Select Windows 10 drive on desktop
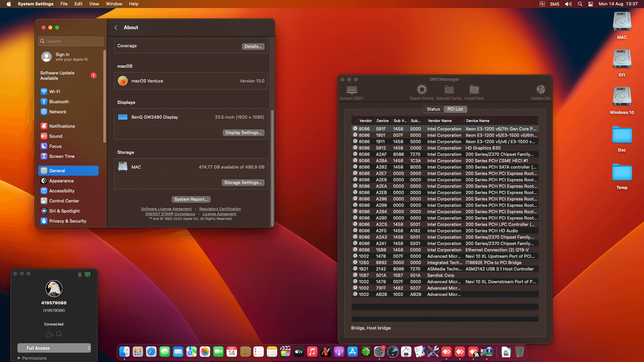This screenshot has width=644, height=362. [622, 101]
